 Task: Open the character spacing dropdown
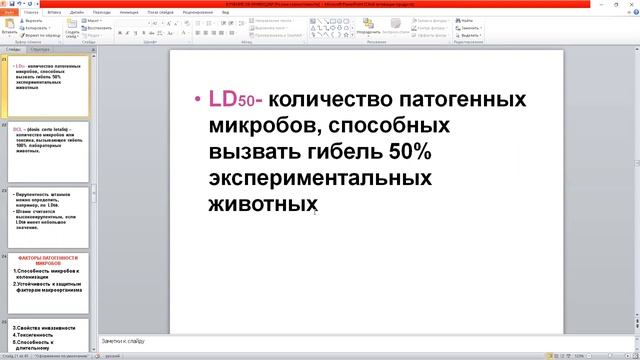click(160, 33)
